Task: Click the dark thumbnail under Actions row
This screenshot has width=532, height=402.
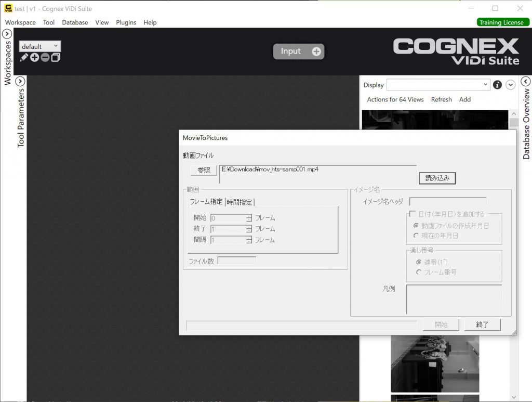Action: pos(435,120)
